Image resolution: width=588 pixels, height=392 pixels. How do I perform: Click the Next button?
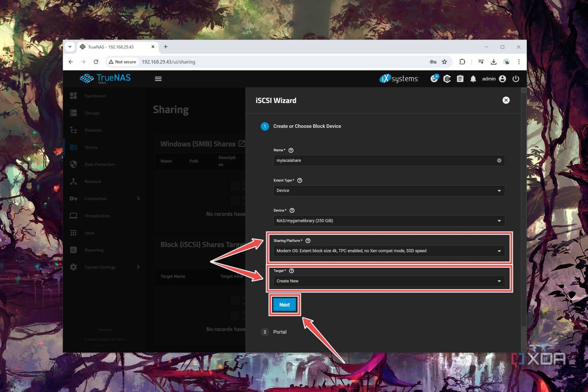(x=284, y=305)
